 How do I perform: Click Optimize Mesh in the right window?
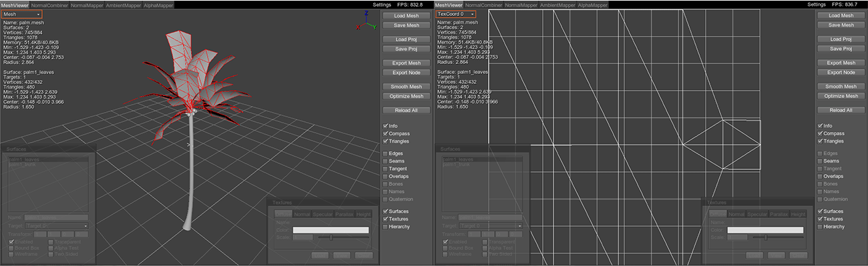[x=841, y=96]
